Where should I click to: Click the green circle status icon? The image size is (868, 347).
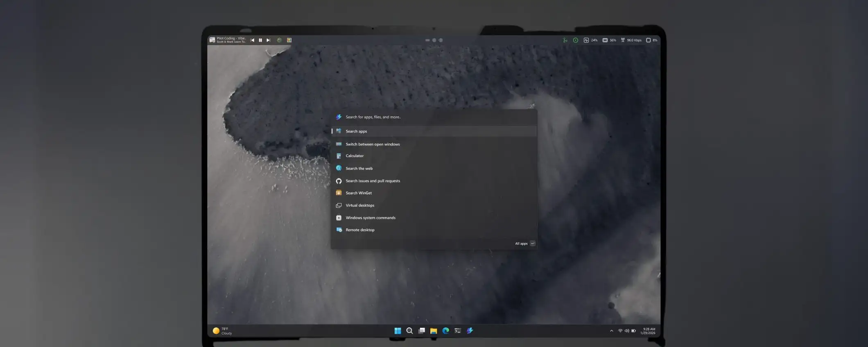click(575, 40)
